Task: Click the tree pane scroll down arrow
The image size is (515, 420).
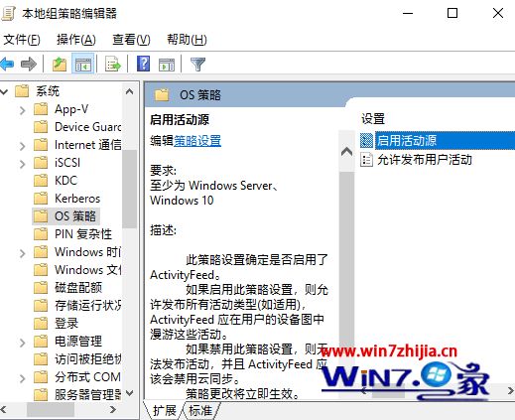Action: (x=129, y=393)
